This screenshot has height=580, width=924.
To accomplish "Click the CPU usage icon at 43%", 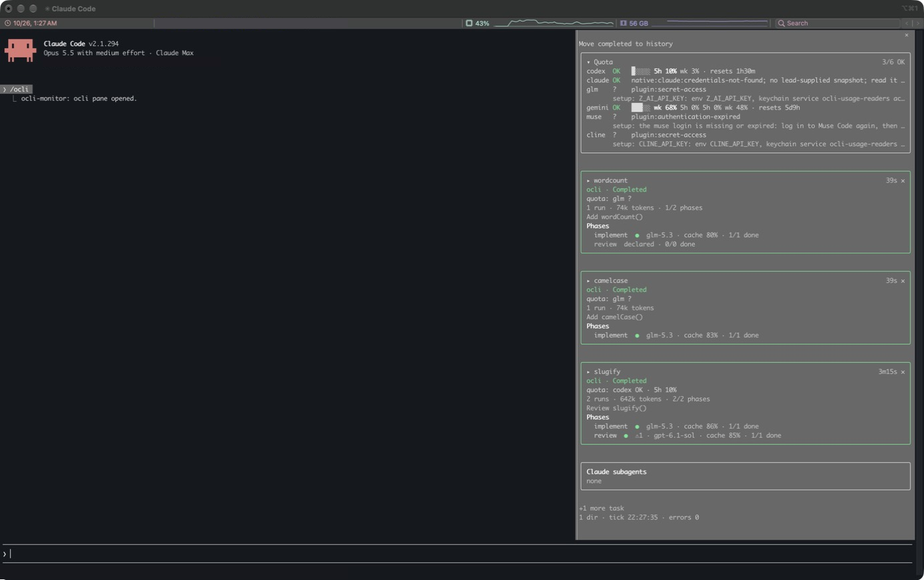I will tap(469, 23).
